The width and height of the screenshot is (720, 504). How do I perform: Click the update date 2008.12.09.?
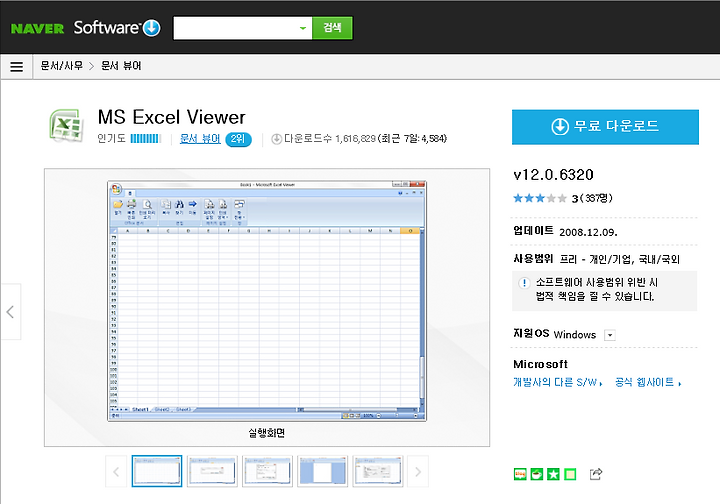point(588,232)
